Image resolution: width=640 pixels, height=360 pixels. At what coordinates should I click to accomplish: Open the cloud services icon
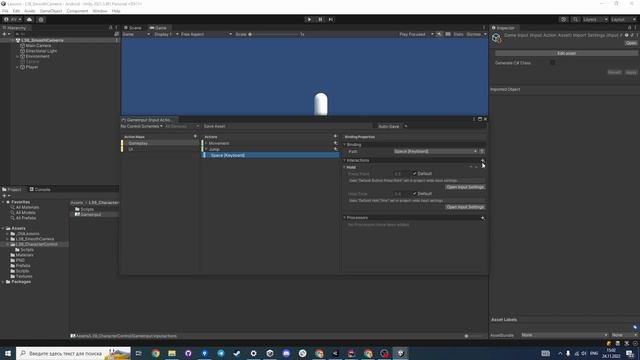(29, 19)
